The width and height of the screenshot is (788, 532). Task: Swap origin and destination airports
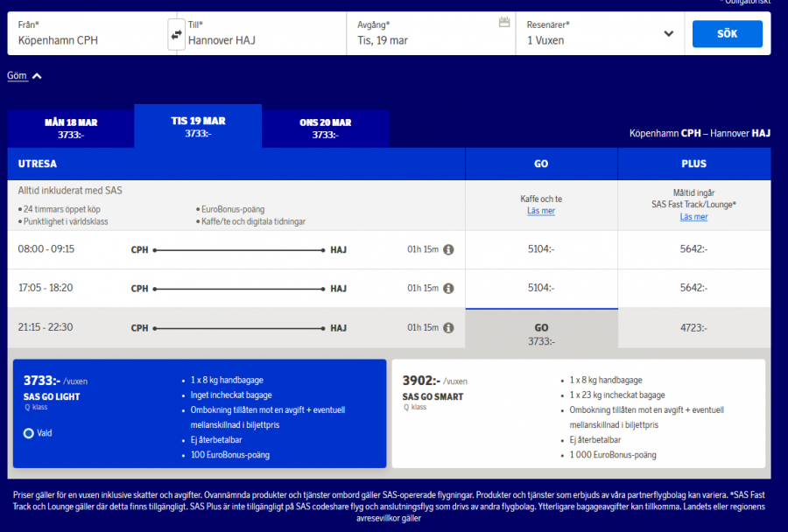pos(176,34)
